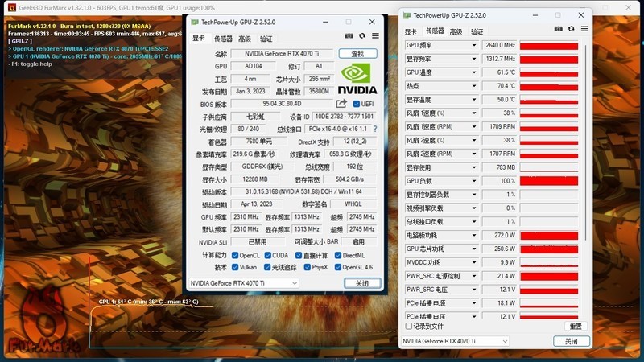Click the FurMark title bar app icon
644x362 pixels.
click(x=12, y=7)
